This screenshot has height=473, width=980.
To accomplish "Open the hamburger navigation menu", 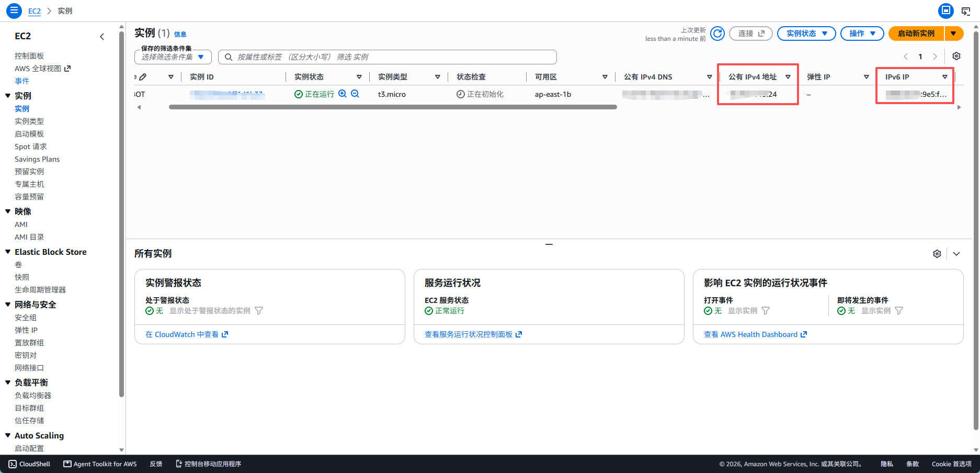I will (x=14, y=10).
